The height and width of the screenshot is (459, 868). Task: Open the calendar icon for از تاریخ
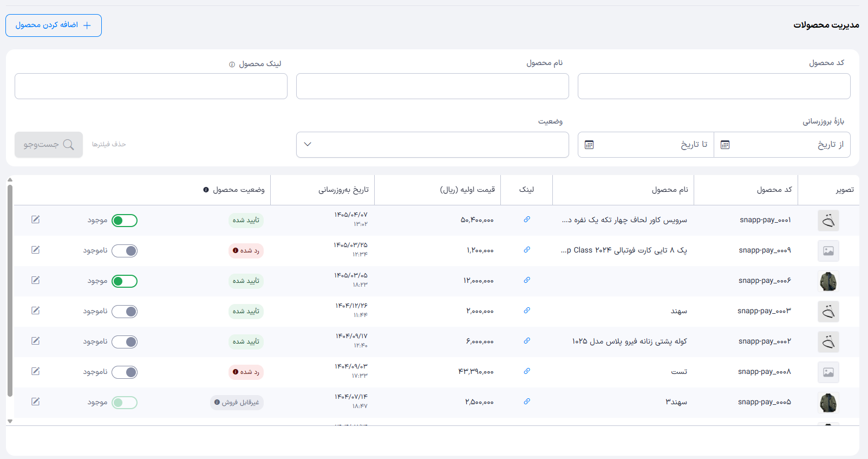[725, 145]
